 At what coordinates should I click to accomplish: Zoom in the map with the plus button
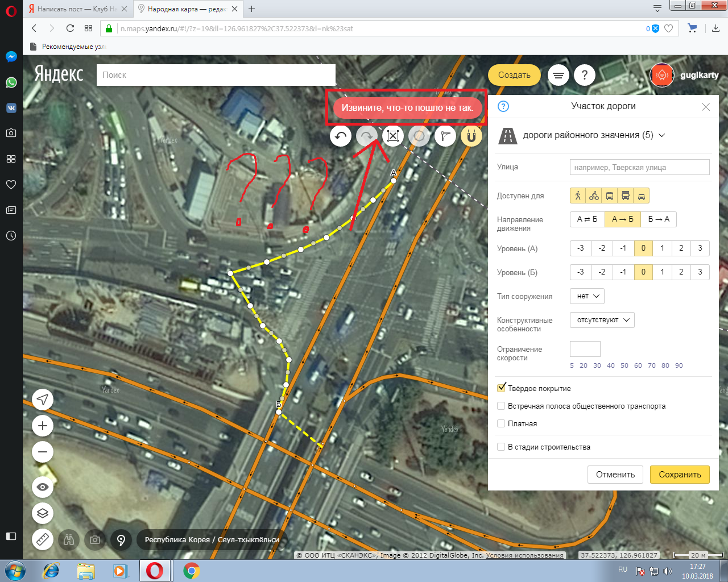[43, 426]
